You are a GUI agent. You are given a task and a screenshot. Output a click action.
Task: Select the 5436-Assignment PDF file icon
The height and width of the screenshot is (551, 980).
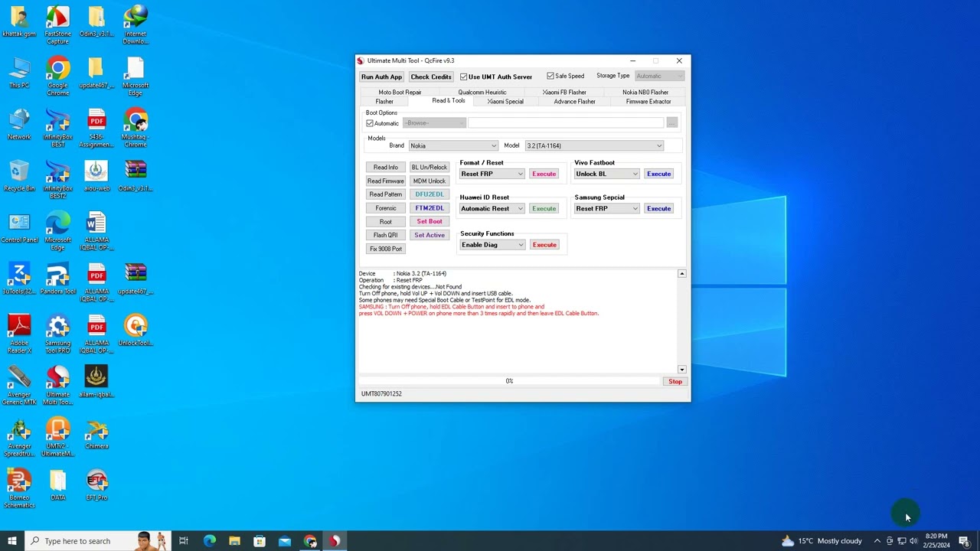point(96,128)
